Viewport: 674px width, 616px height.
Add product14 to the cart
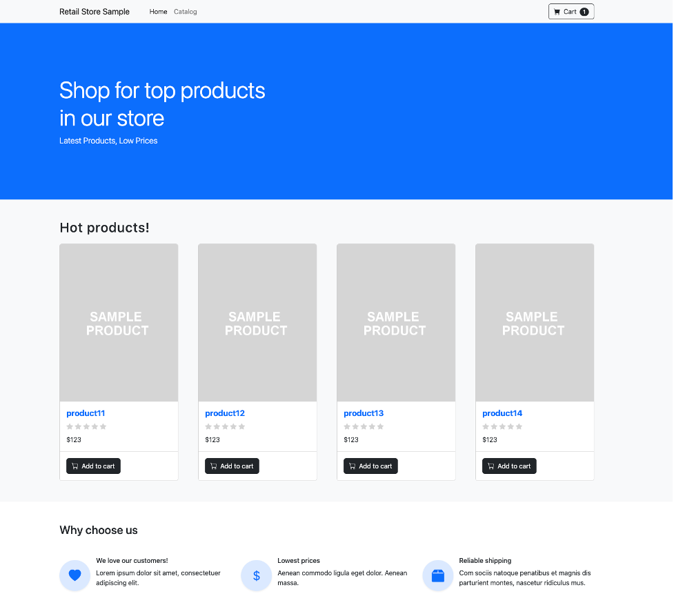(509, 466)
